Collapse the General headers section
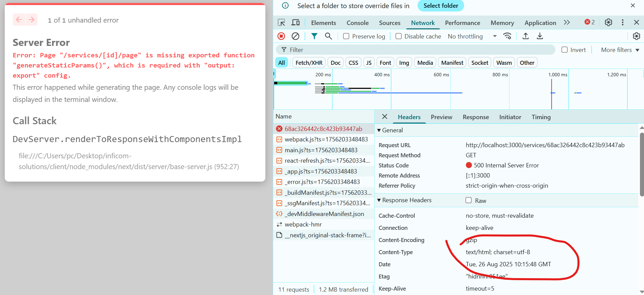Image resolution: width=644 pixels, height=295 pixels. pos(379,130)
